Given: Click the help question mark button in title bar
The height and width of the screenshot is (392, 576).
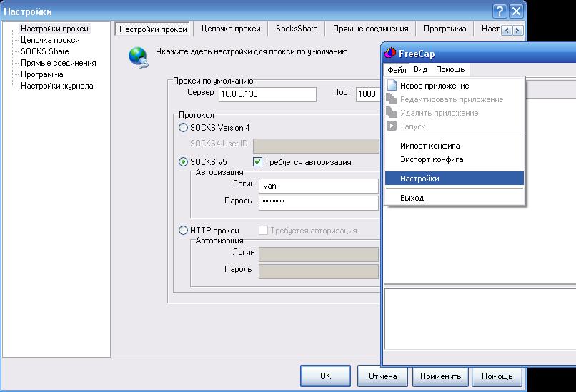Looking at the screenshot, I should tap(500, 11).
